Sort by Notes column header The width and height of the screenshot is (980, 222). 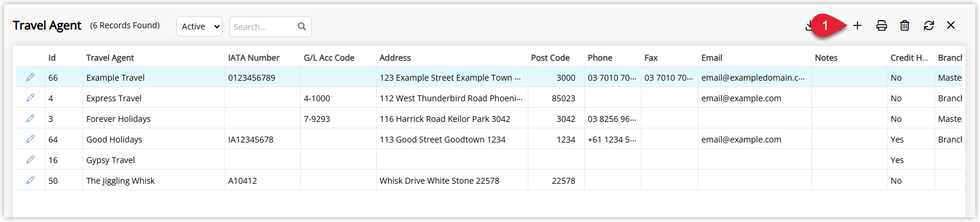826,58
